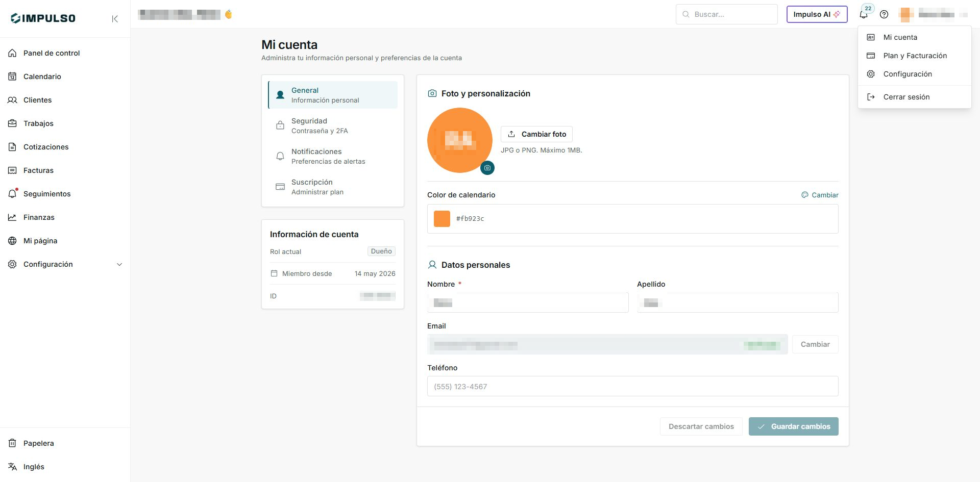Click the Cambiar button next to Email
The image size is (980, 482).
[815, 344]
